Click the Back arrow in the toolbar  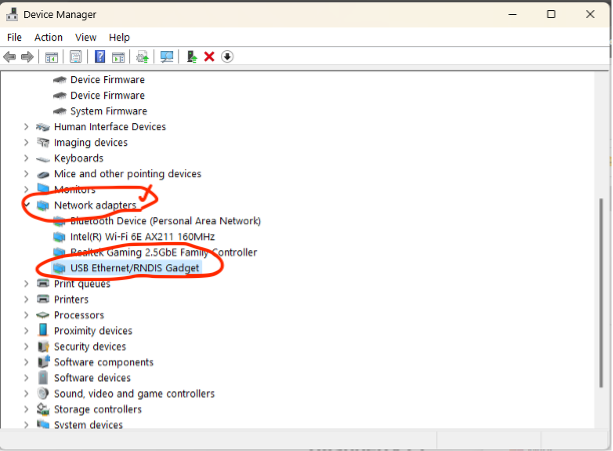[11, 57]
